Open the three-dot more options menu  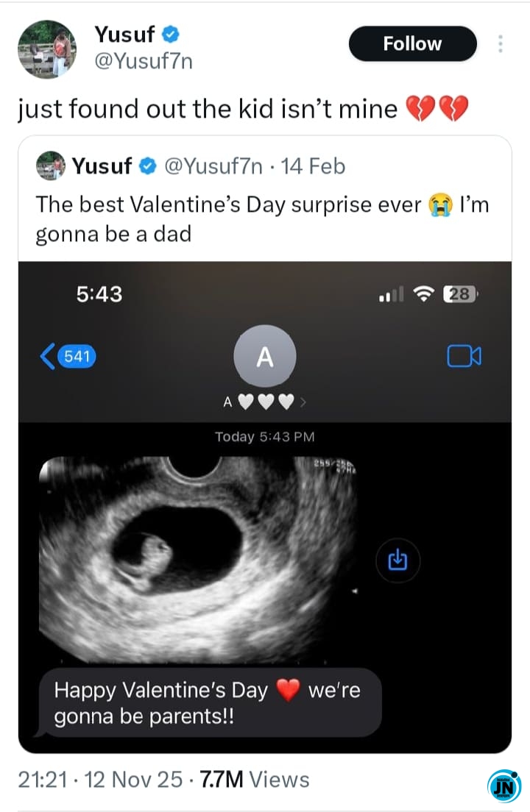click(501, 44)
